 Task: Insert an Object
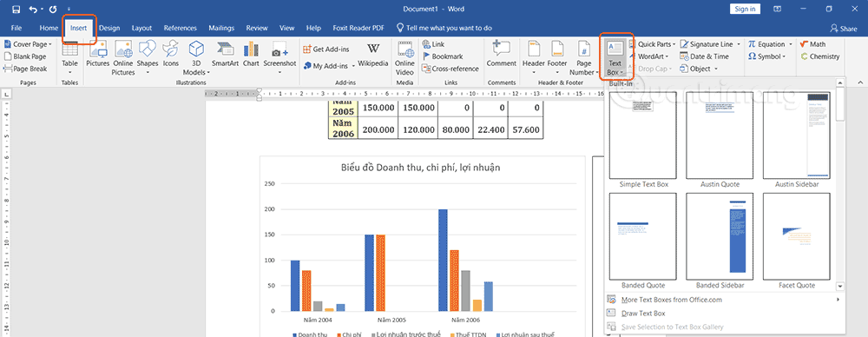699,69
